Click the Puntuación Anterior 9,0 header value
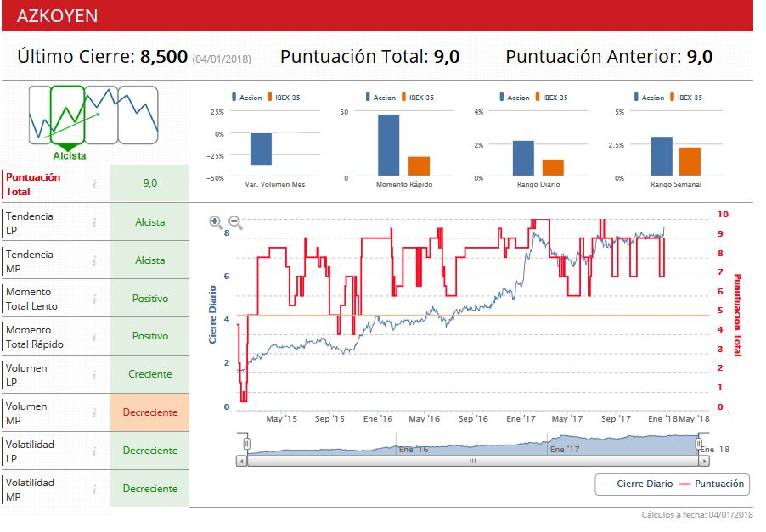Viewport: 766px width, 532px height. (x=700, y=57)
